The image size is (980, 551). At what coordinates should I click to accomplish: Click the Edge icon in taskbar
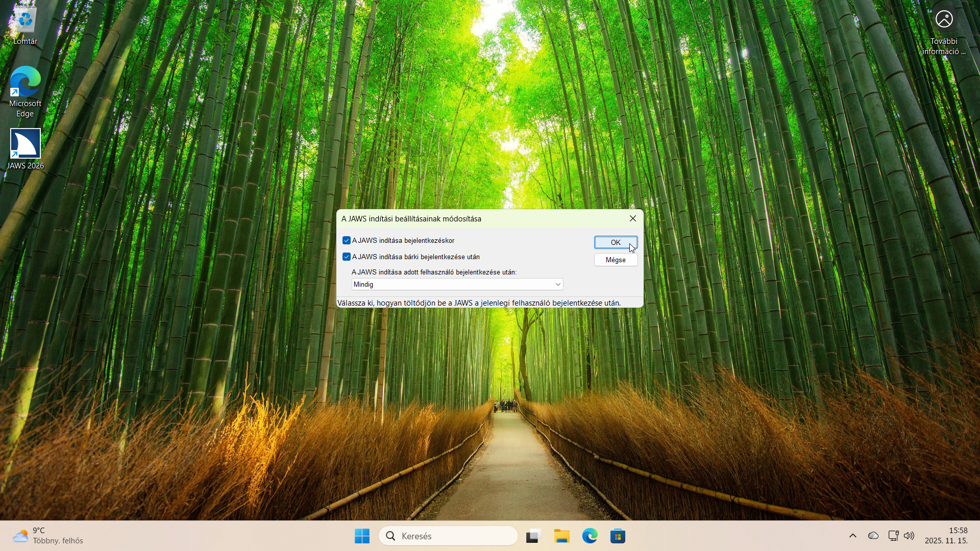pyautogui.click(x=590, y=536)
